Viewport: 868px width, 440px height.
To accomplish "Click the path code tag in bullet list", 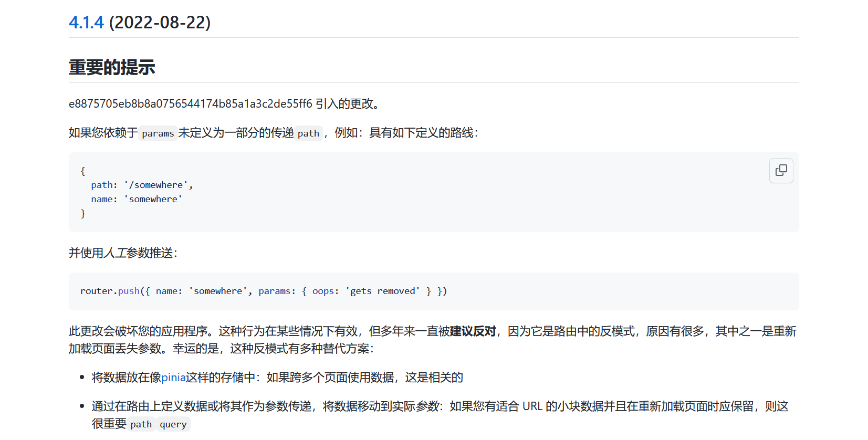I will pos(141,424).
